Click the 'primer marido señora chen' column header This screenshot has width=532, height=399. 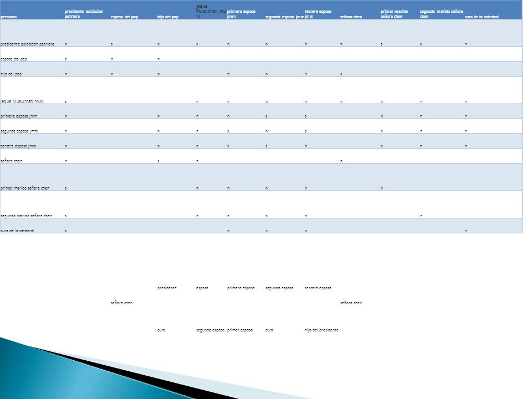(394, 14)
